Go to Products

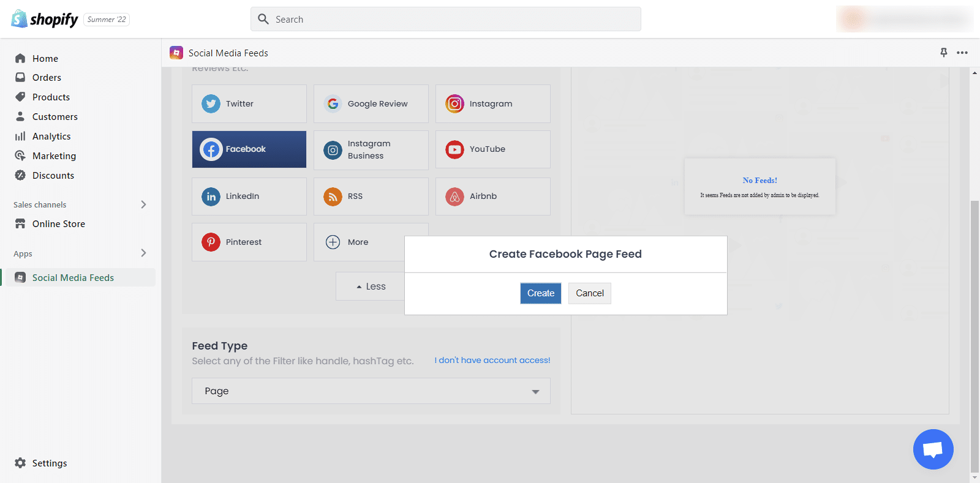(51, 97)
